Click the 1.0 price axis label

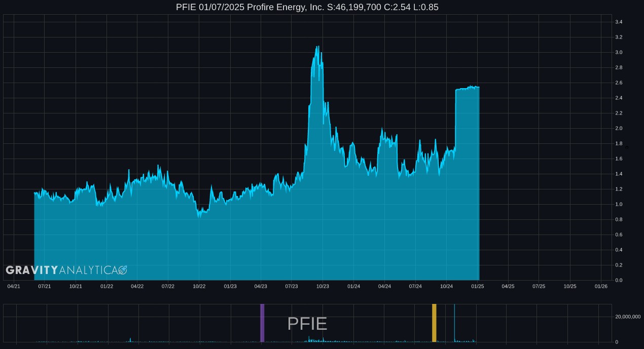click(619, 204)
